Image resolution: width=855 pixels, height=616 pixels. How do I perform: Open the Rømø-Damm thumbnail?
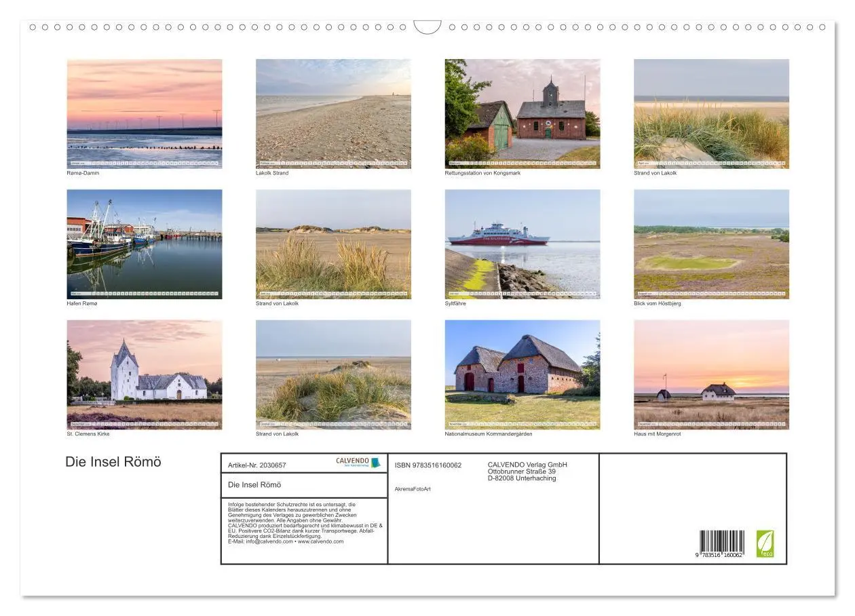tap(144, 111)
